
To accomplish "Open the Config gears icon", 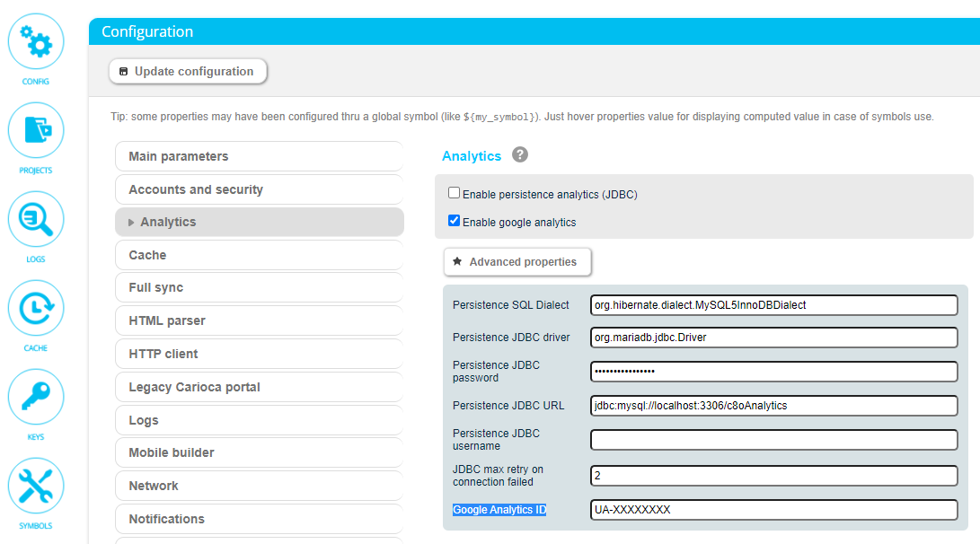I will [x=36, y=41].
